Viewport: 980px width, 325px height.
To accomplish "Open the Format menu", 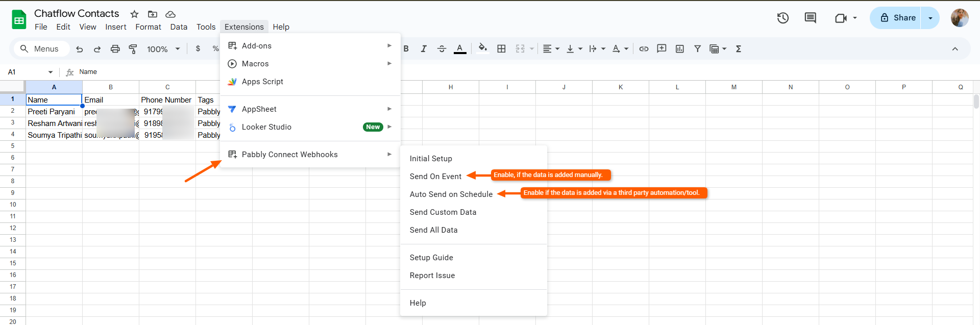I will pos(148,27).
